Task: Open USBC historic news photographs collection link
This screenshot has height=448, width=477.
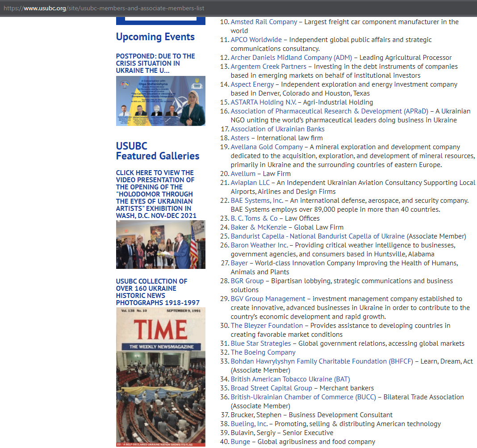Action: [158, 292]
